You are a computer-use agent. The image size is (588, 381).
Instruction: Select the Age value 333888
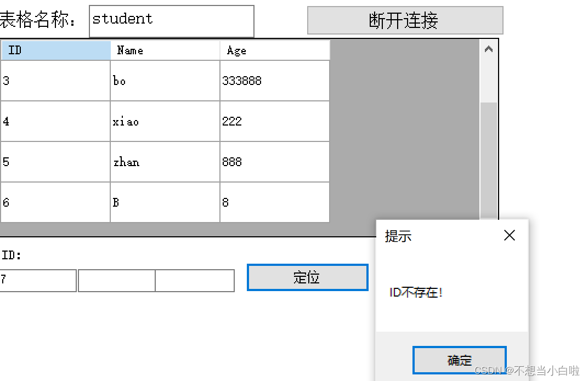(x=274, y=81)
